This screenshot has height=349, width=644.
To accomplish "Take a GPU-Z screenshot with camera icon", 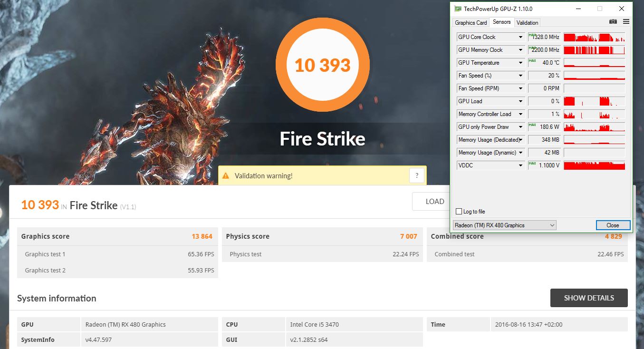I will click(613, 22).
